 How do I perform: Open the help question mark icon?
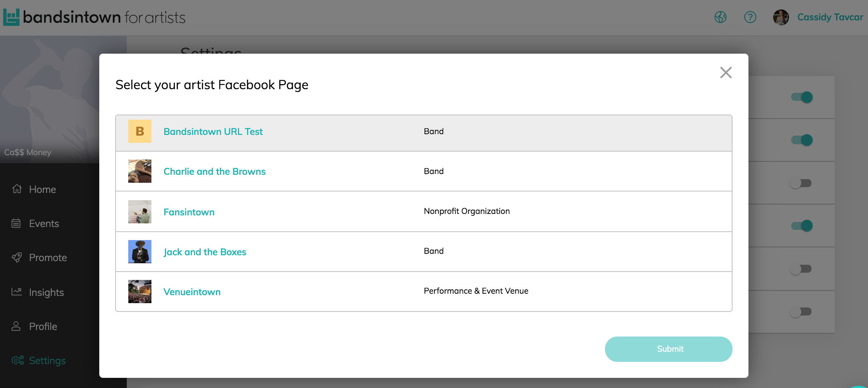[750, 17]
